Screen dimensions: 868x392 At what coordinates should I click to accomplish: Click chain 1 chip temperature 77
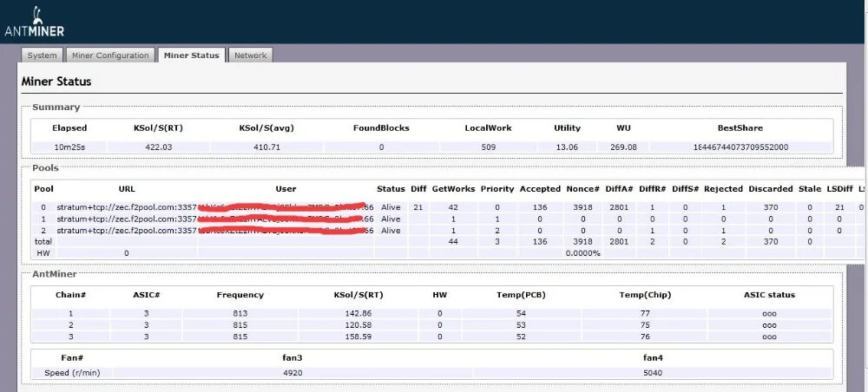[x=645, y=313]
